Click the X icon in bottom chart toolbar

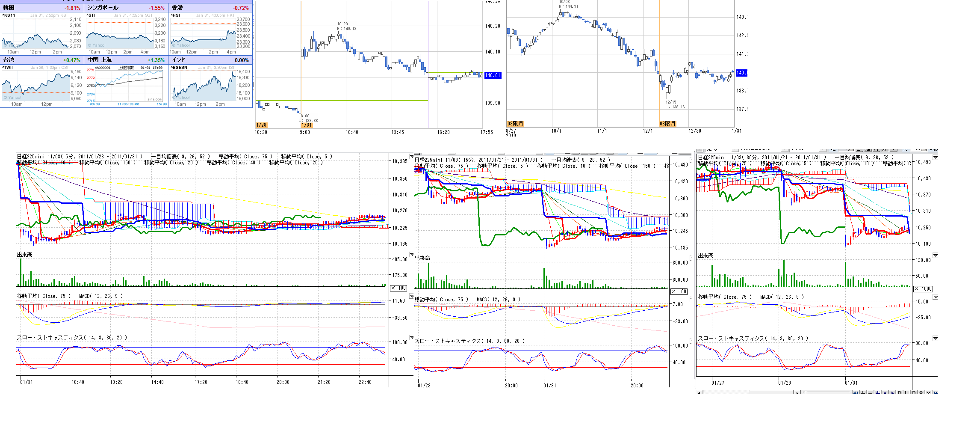point(928,393)
